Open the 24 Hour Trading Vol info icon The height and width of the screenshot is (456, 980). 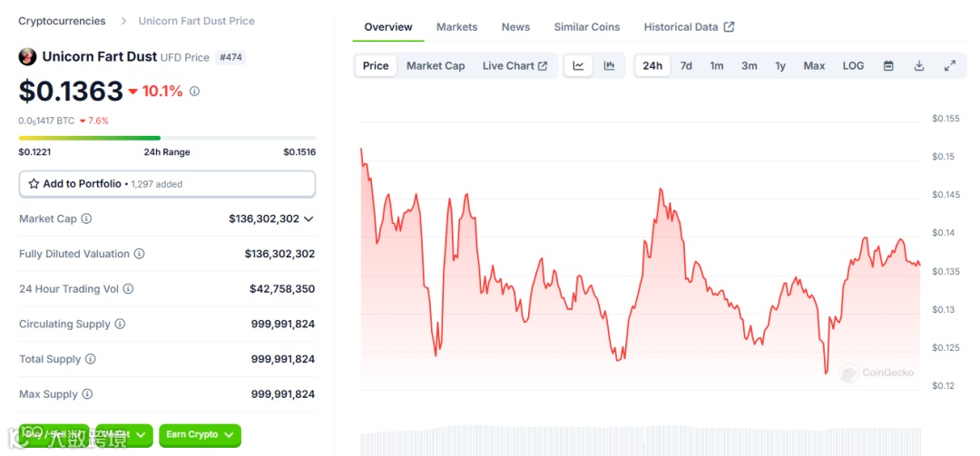coord(128,288)
